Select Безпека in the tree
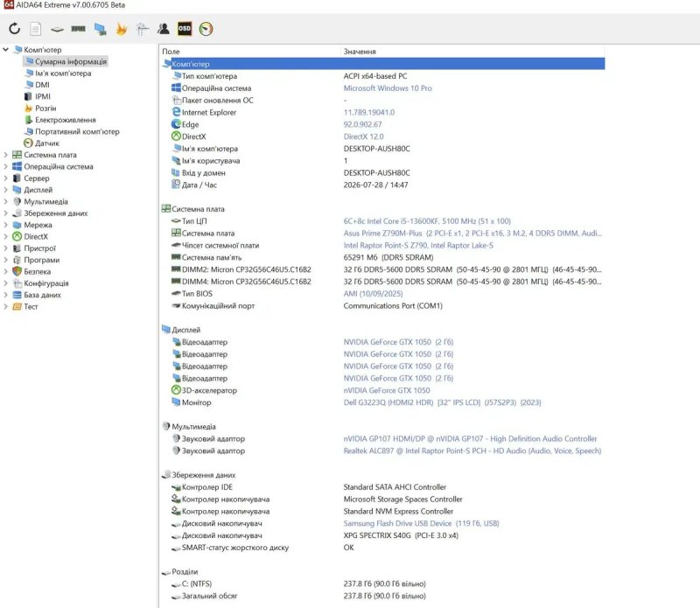Screen dimensions: 700x608 [37, 271]
